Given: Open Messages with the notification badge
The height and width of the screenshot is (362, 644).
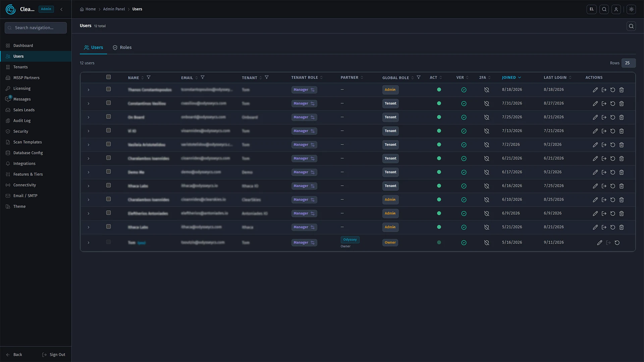Looking at the screenshot, I should pyautogui.click(x=36, y=99).
